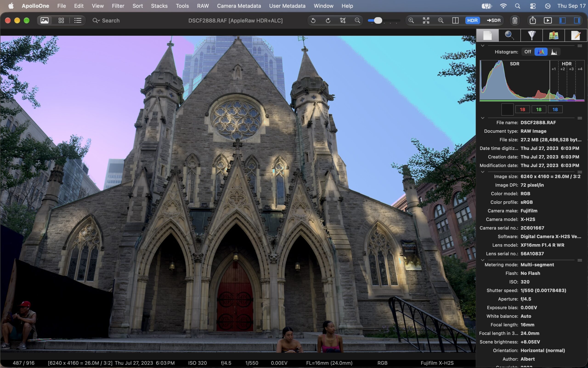
Task: Toggle HDR display mode
Action: click(x=472, y=20)
